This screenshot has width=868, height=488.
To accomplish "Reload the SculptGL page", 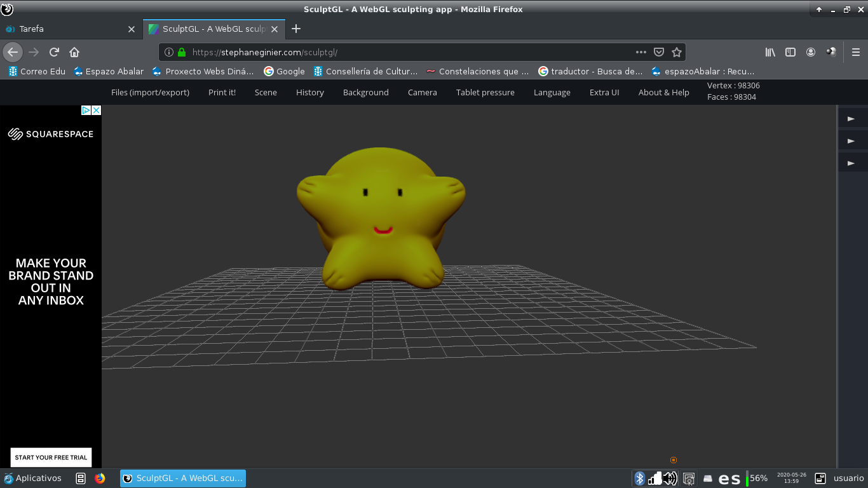I will click(x=54, y=52).
